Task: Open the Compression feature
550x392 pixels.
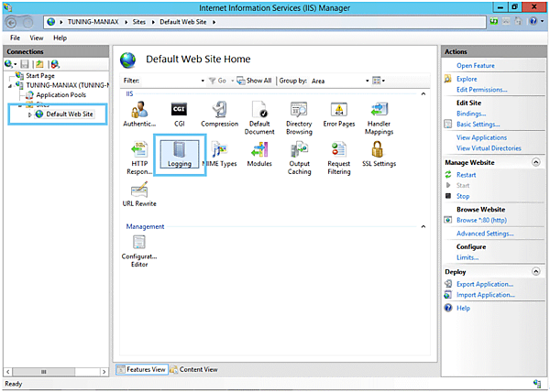Action: 219,113
